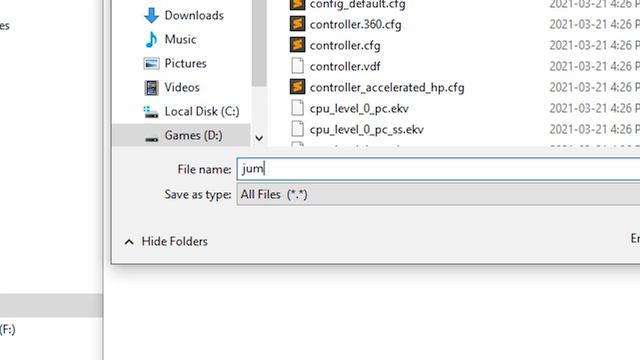Select the cpu_level_0_pc.ekv file icon
The image size is (640, 360).
pyautogui.click(x=298, y=108)
